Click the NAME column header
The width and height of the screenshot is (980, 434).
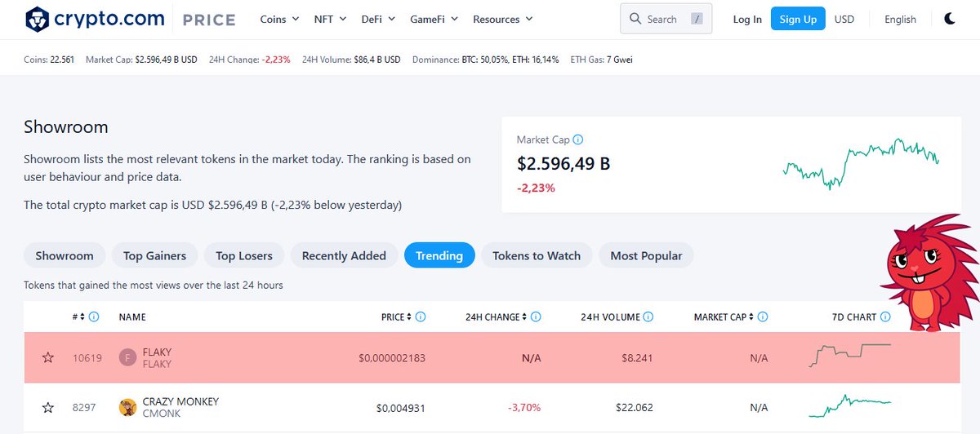pyautogui.click(x=132, y=317)
